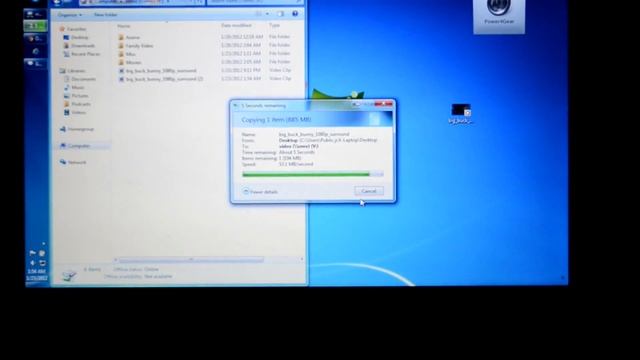Collapse copy dialog with Fewer details
Viewport: 640px width, 360px height.
tap(260, 191)
